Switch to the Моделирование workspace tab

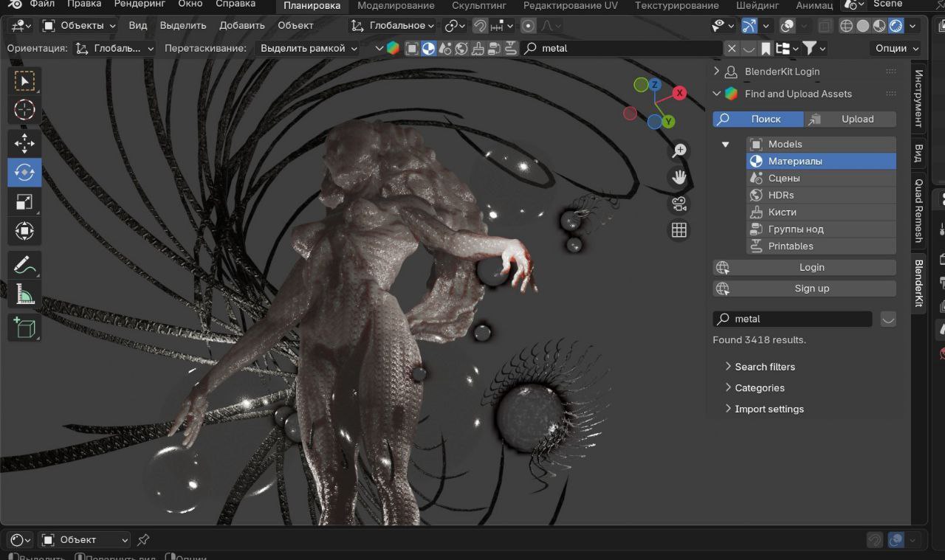coord(396,5)
